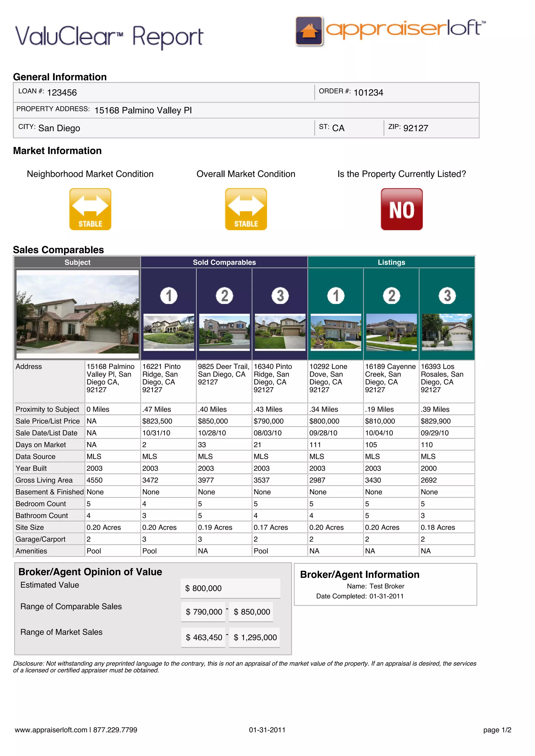Open the 16221 Pinto Ridge photo
The width and height of the screenshot is (535, 756).
[169, 332]
